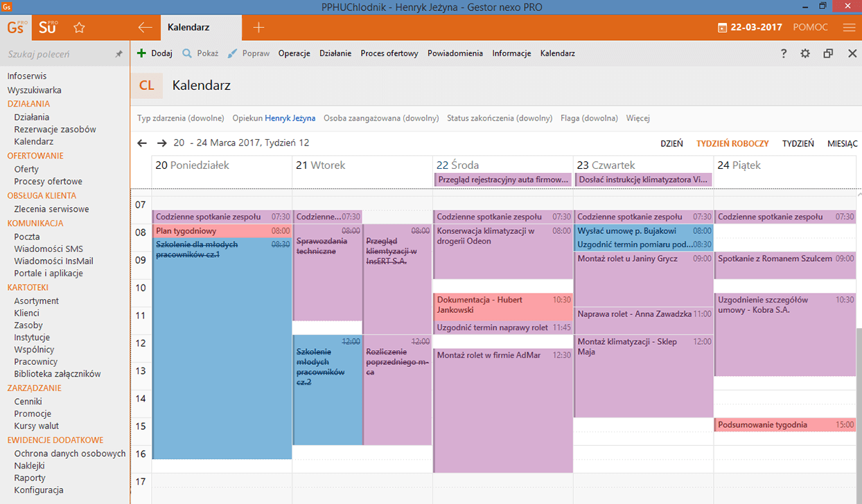Go to the previous week arrow

pos(142,143)
